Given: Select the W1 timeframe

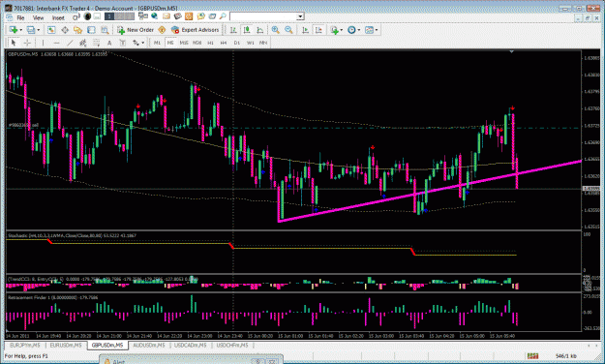Looking at the screenshot, I should (x=250, y=43).
